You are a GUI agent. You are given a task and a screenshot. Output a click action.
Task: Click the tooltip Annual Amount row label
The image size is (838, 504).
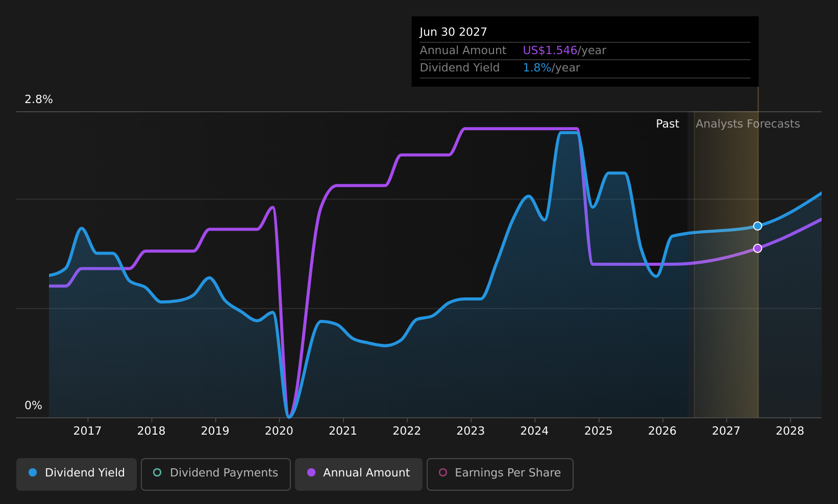point(463,51)
